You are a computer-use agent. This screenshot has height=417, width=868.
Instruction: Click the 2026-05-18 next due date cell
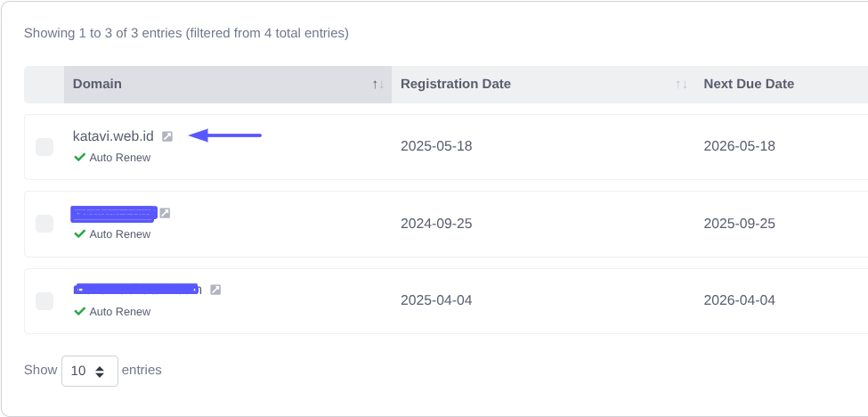pos(740,146)
